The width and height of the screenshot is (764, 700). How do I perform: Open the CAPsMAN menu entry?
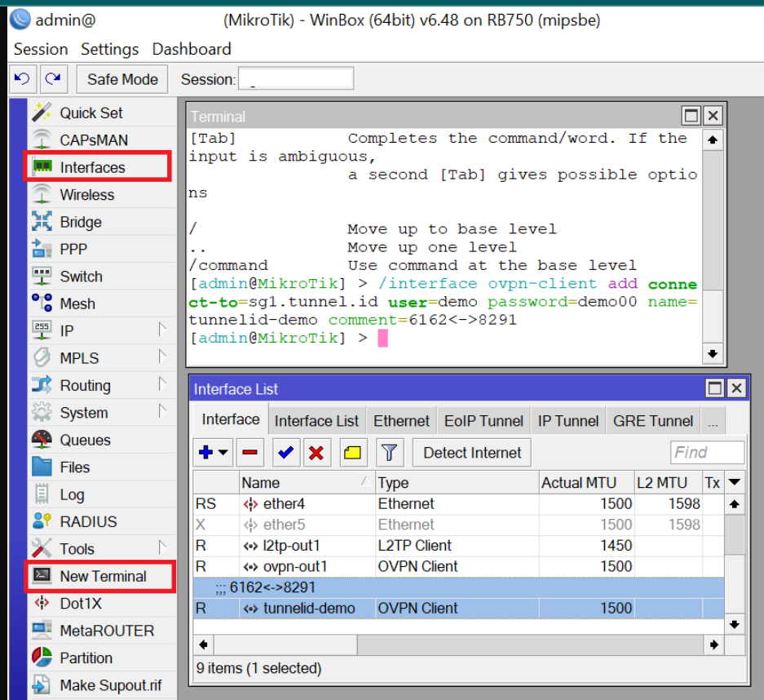point(102,140)
